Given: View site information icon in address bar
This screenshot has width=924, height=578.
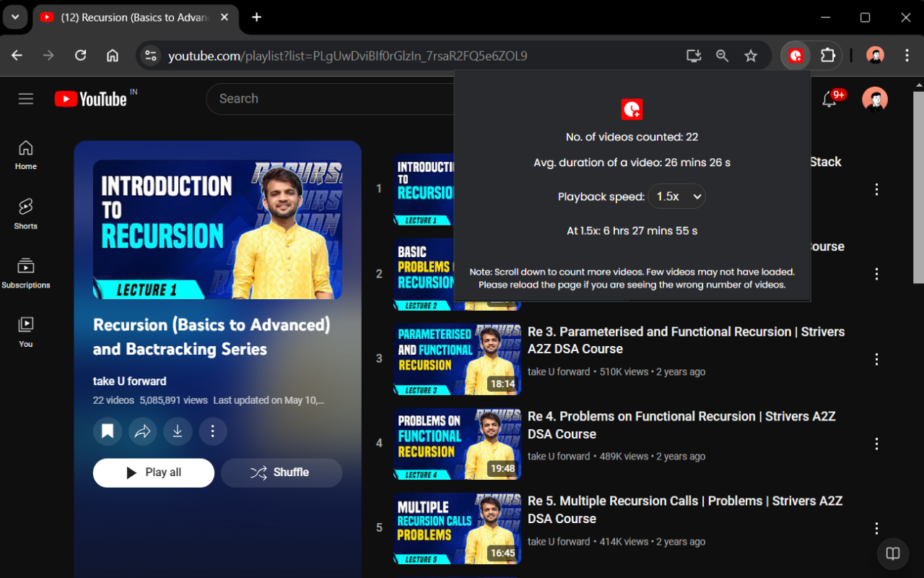Looking at the screenshot, I should click(150, 56).
